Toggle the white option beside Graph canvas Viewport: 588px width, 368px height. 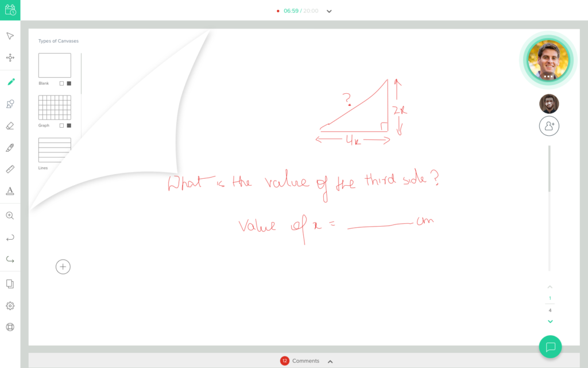coord(61,124)
